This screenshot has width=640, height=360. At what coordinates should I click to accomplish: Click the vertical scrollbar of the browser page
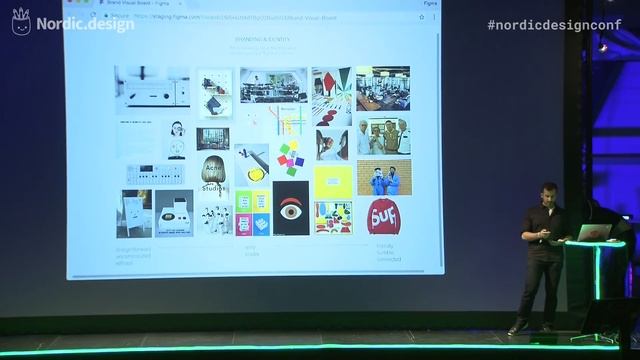pyautogui.click(x=441, y=151)
